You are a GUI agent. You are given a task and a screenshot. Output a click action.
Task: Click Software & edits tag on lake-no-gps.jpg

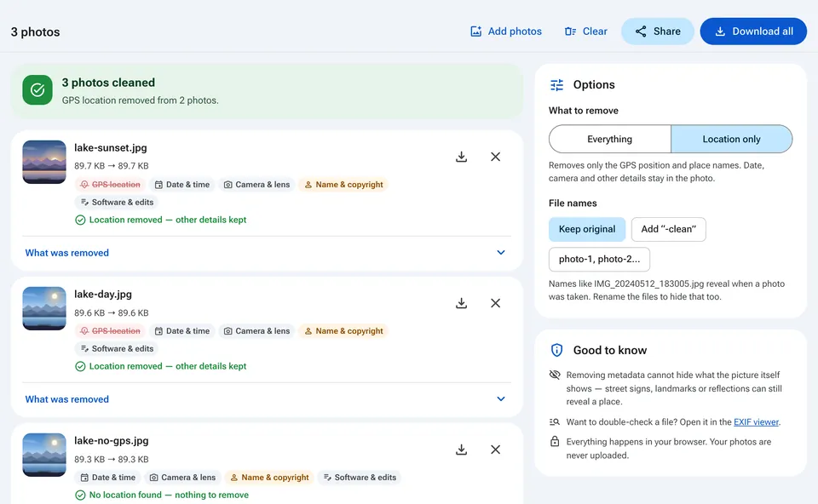coord(360,478)
